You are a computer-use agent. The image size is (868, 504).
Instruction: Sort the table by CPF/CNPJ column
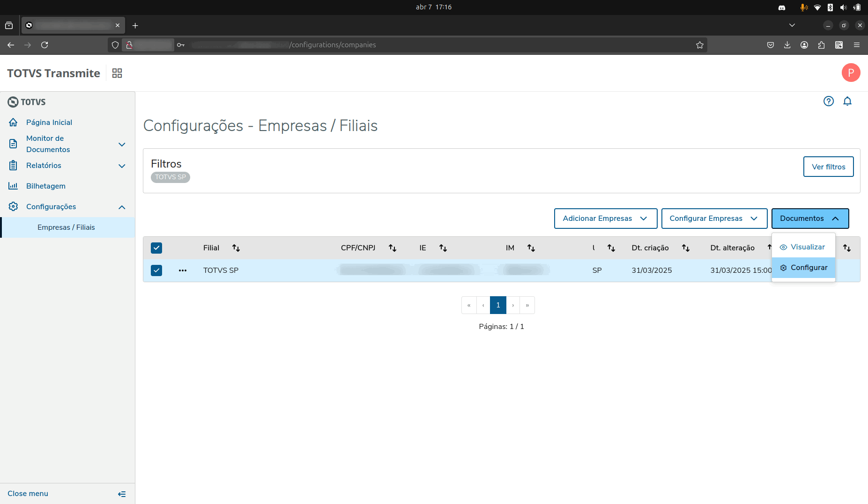(x=393, y=248)
